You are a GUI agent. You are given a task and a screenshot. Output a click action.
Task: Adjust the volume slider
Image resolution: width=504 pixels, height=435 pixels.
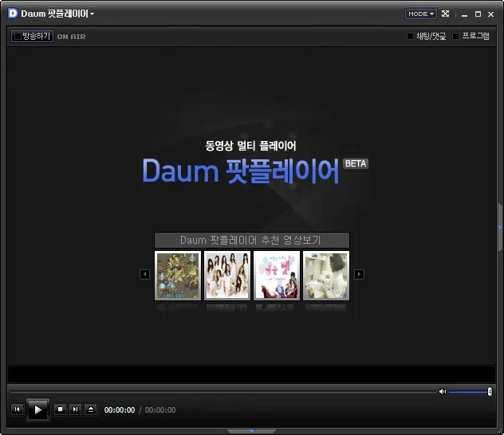tap(471, 391)
